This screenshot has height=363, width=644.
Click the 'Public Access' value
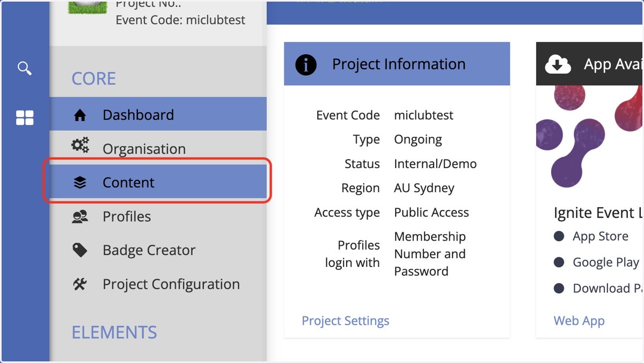[431, 213]
